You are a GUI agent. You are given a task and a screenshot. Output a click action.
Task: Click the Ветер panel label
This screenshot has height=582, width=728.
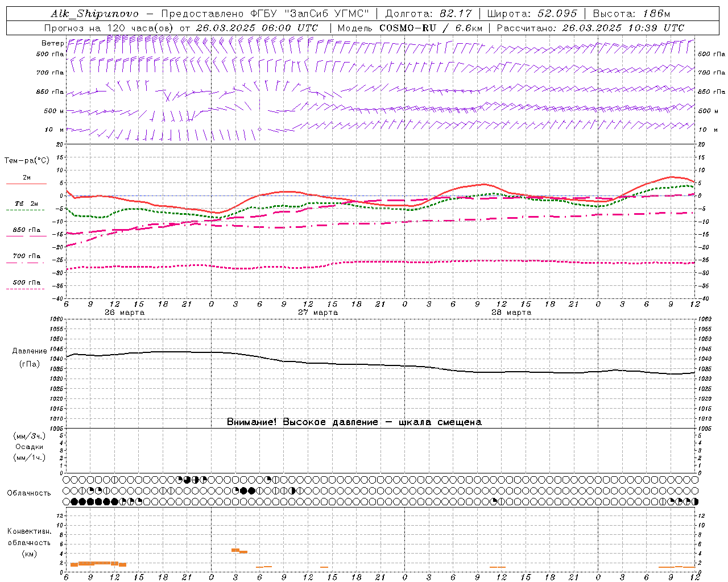pos(52,43)
